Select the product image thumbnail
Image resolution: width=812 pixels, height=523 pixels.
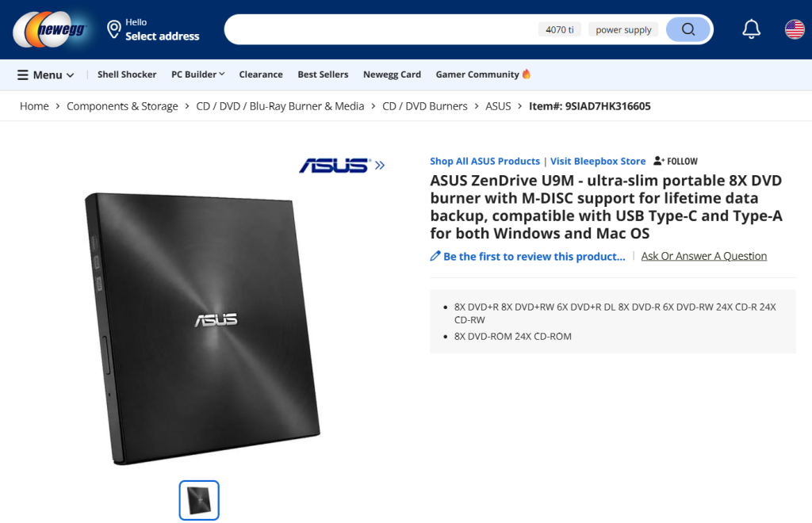point(199,500)
